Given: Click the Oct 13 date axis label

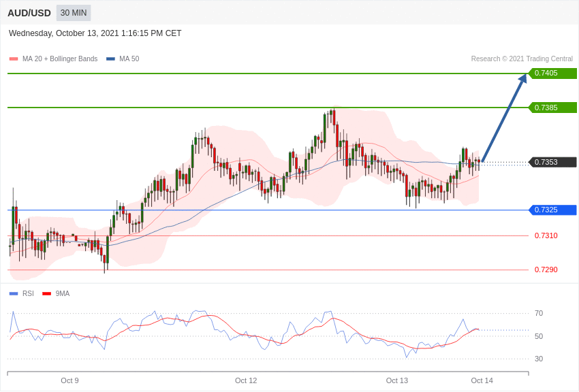Looking at the screenshot, I should click(x=397, y=380).
